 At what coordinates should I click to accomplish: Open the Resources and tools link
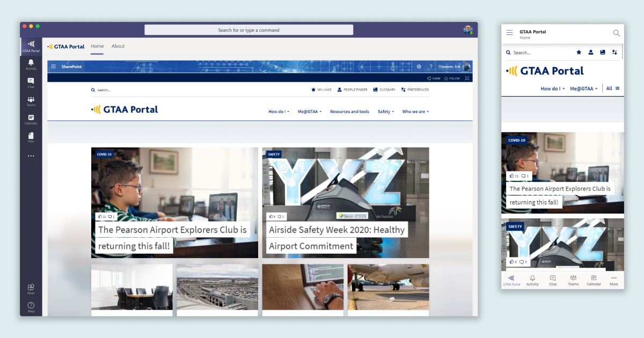(x=349, y=111)
